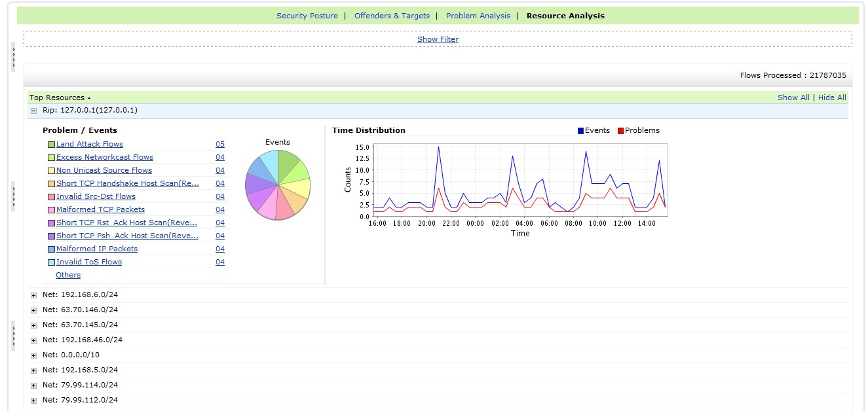Click the blue Malformed IP Packets swatch
The image size is (868, 411).
coord(51,249)
